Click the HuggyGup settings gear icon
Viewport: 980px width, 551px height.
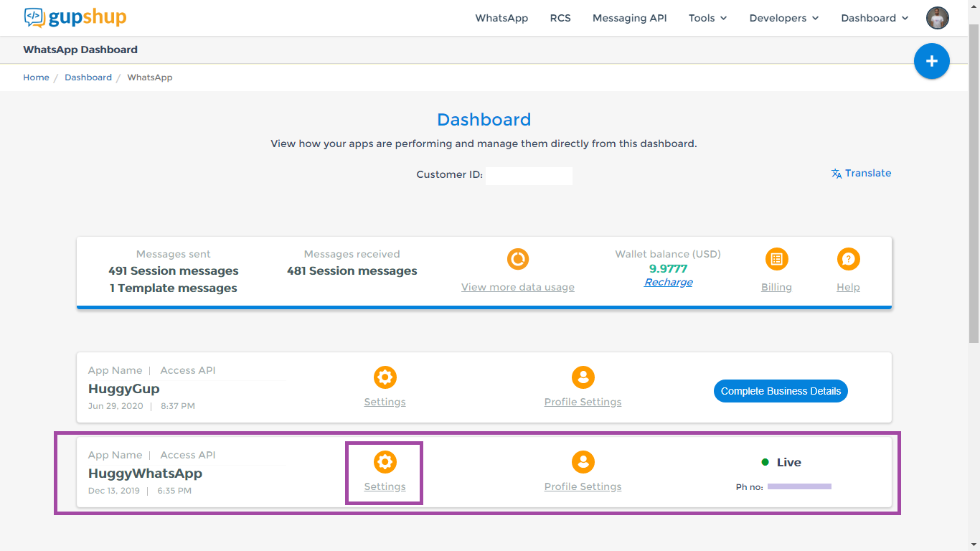coord(385,377)
